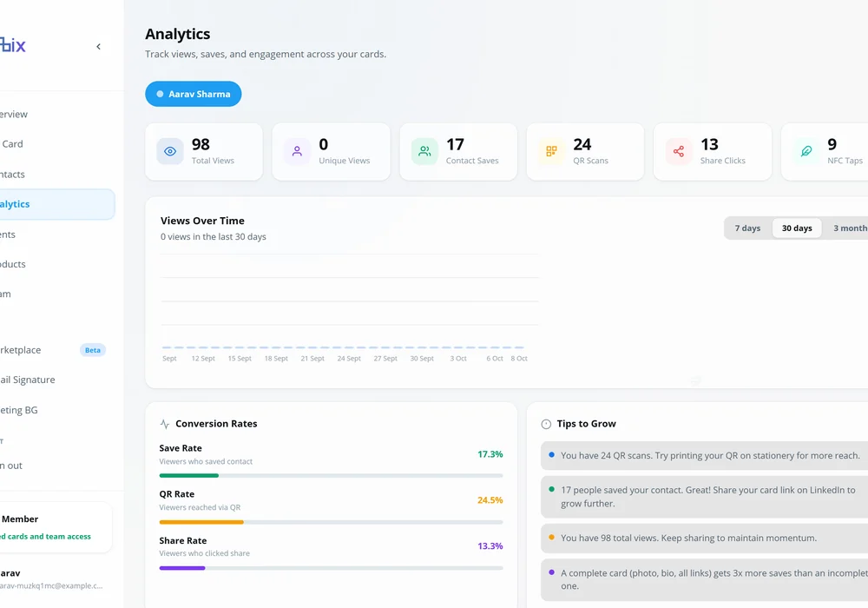The width and height of the screenshot is (868, 608).
Task: Click the QR code icon beside QR Scans
Action: tap(551, 151)
